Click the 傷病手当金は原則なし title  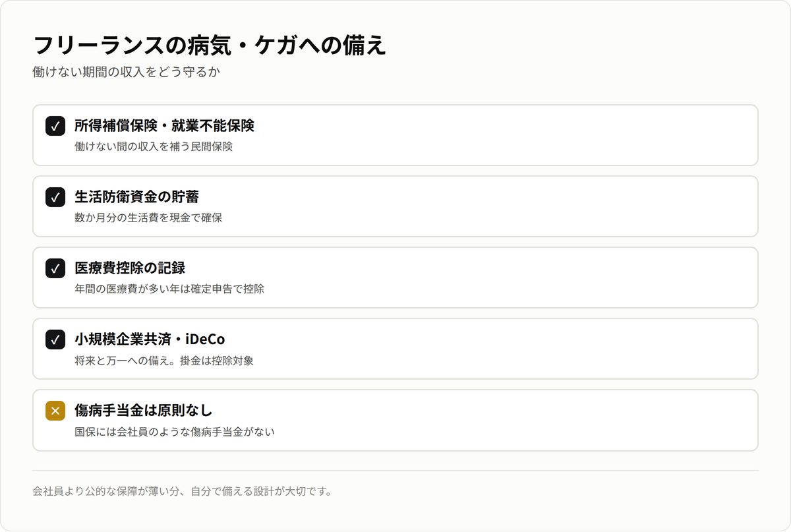pyautogui.click(x=144, y=410)
